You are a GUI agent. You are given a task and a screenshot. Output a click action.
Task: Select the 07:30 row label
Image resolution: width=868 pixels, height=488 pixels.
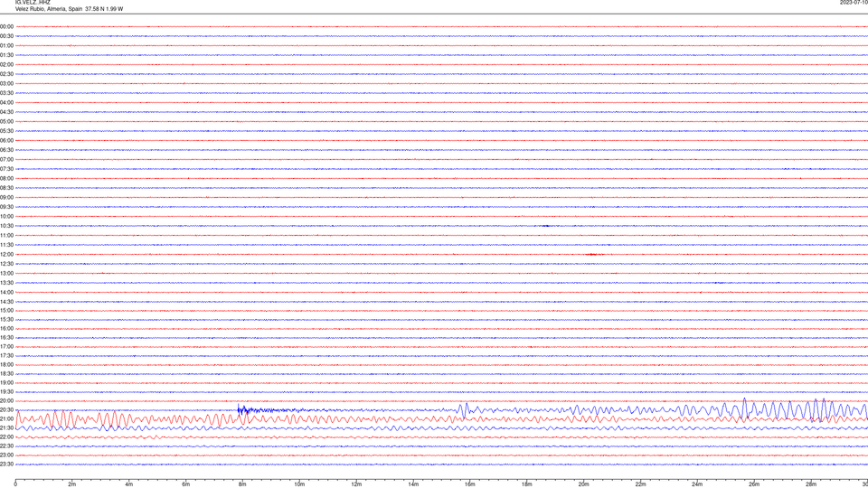pyautogui.click(x=6, y=169)
